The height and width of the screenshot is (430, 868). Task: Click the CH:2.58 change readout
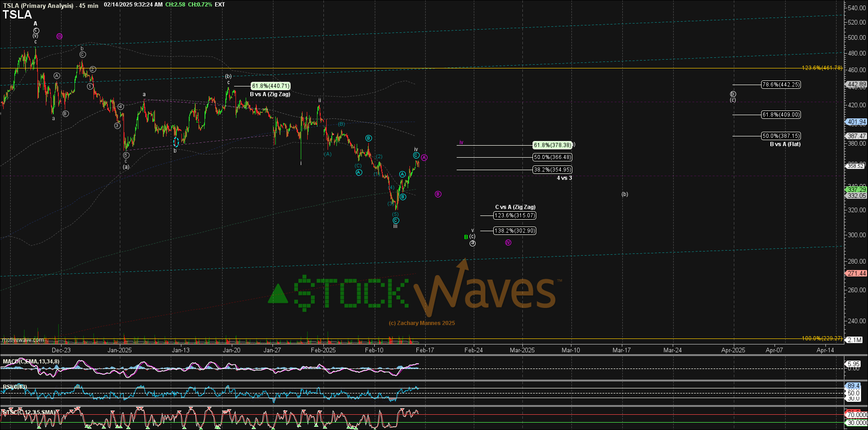click(x=175, y=5)
